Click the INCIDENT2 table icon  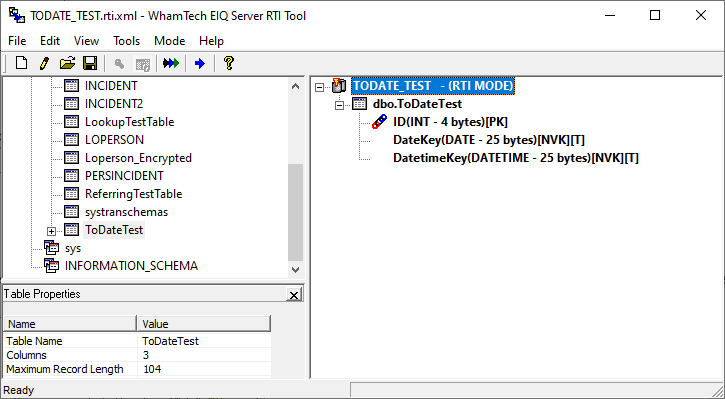[x=71, y=104]
